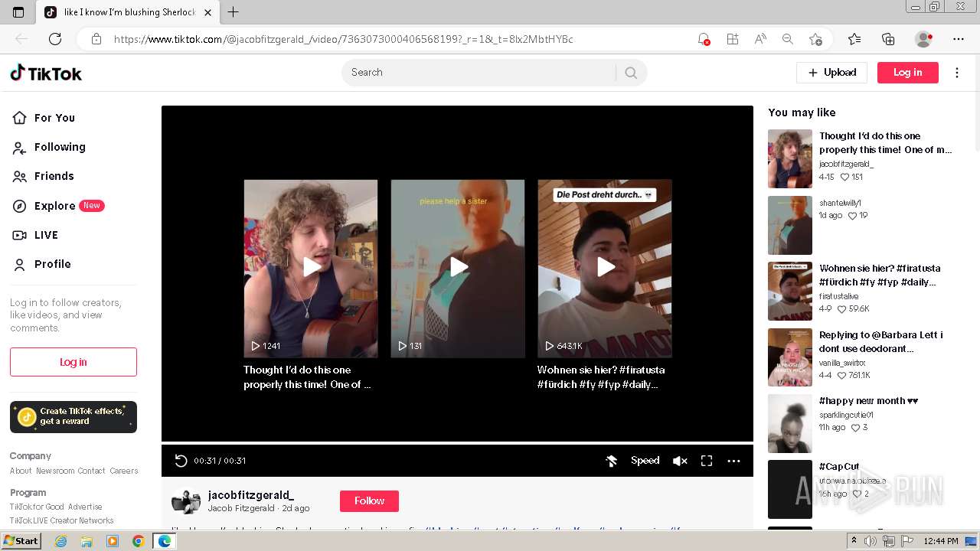Viewport: 980px width, 551px height.
Task: Click the Newsroom footer link
Action: pyautogui.click(x=55, y=471)
